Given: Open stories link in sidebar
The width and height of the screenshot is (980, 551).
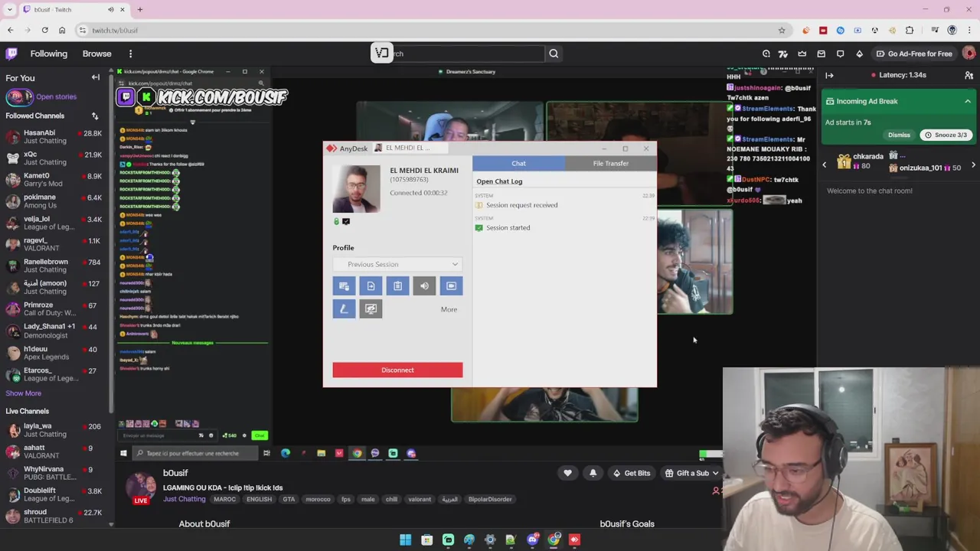Looking at the screenshot, I should pyautogui.click(x=56, y=97).
